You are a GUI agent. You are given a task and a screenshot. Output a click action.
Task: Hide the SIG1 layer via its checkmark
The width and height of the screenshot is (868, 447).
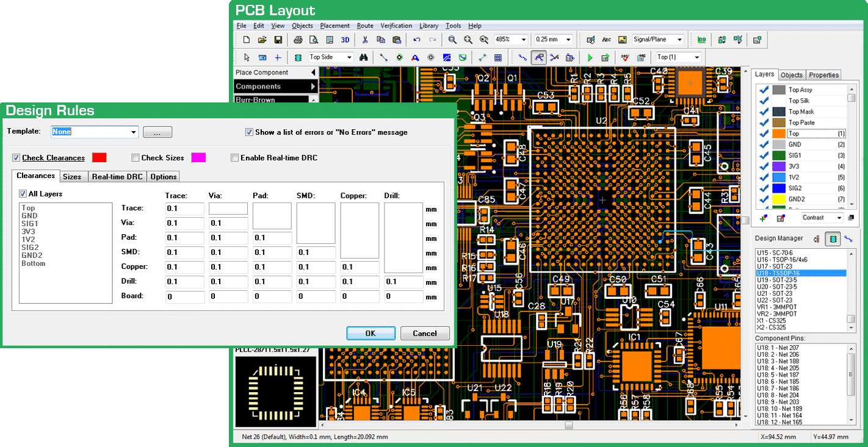coord(763,156)
